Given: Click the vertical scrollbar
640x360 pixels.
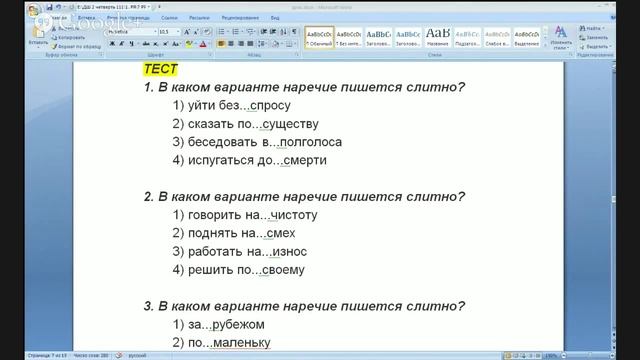Looking at the screenshot, I should [x=613, y=200].
